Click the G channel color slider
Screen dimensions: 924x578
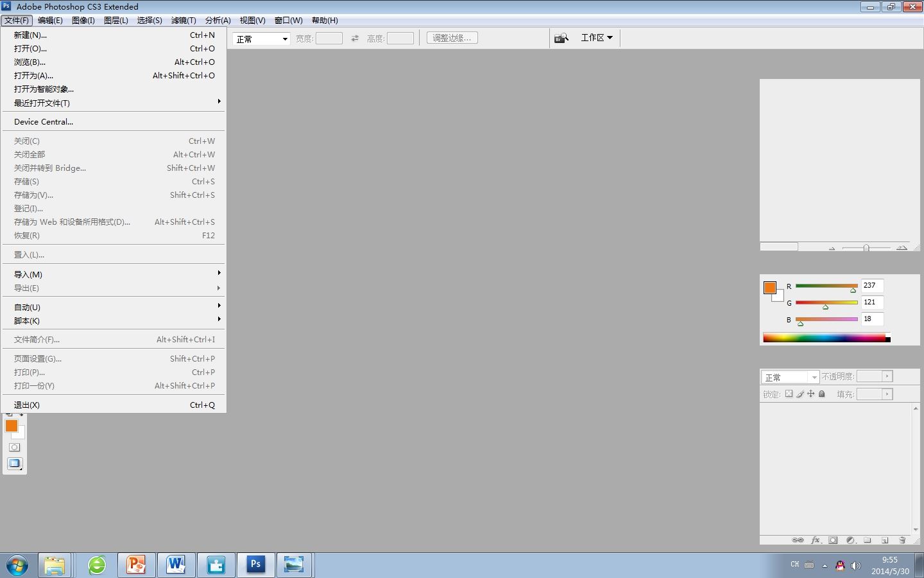pos(826,302)
